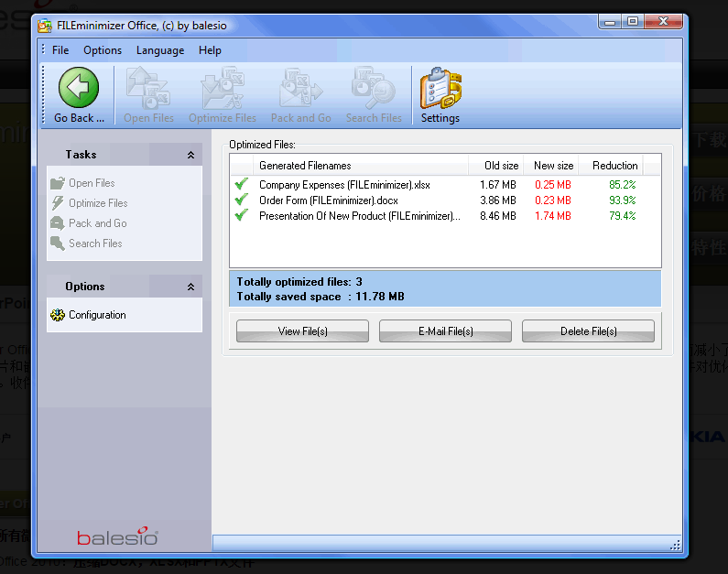Click the Delete File(s) button
The height and width of the screenshot is (574, 728).
point(588,330)
